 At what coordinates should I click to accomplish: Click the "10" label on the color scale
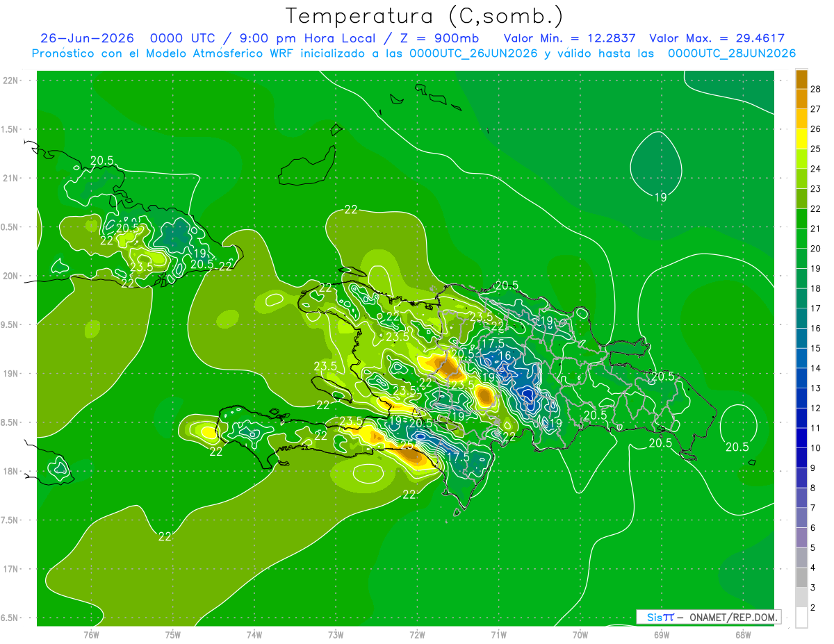point(816,448)
